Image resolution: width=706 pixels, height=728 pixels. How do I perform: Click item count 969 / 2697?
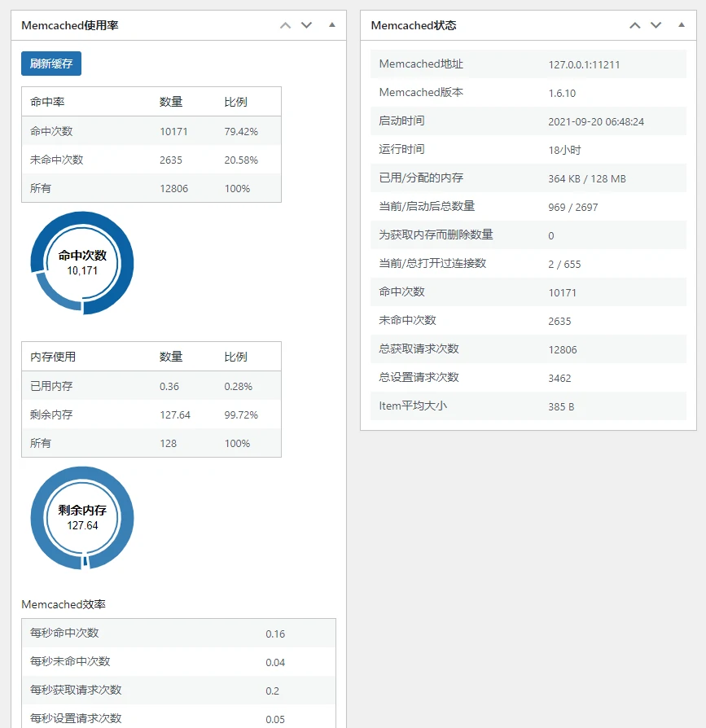tap(572, 208)
